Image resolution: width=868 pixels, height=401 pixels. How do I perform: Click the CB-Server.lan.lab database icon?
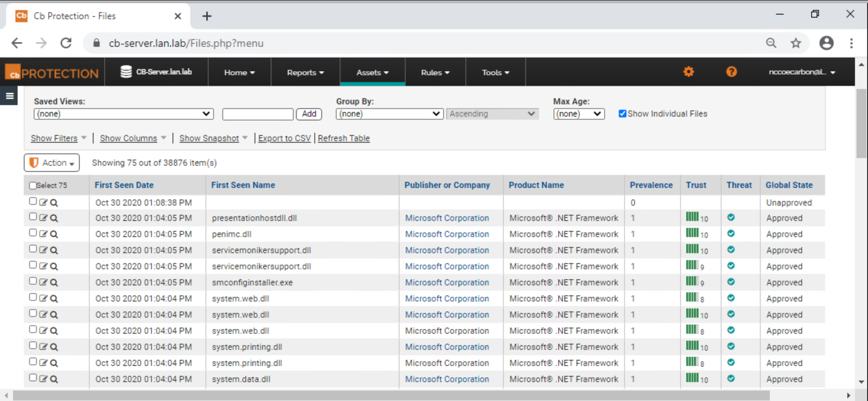[126, 72]
